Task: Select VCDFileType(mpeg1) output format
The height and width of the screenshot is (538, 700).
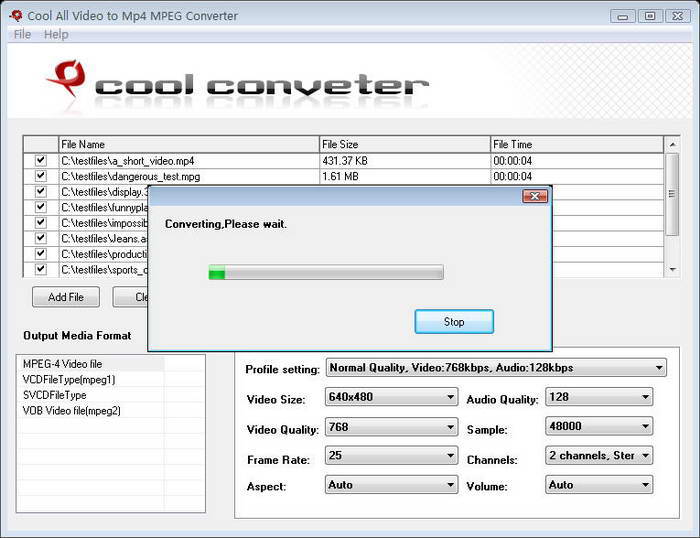Action: coord(69,380)
